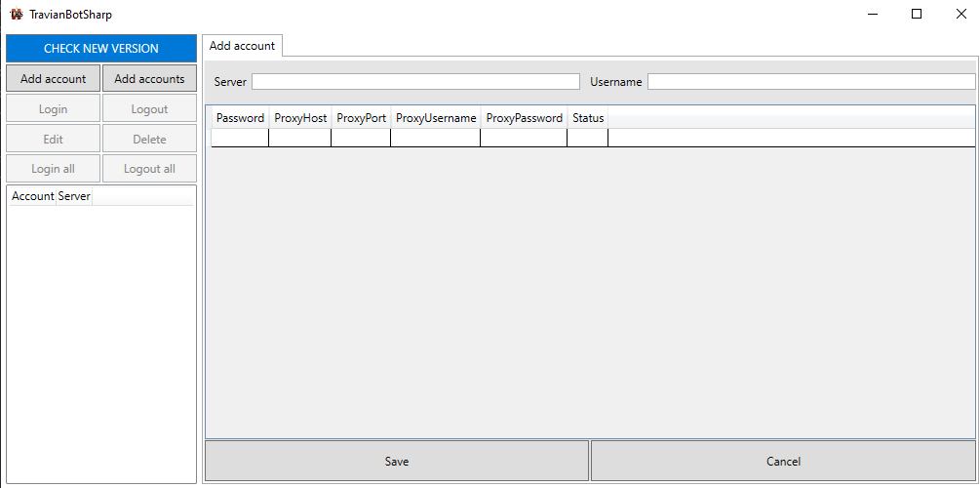Click the CHECK NEW VERSION button
Screen dimensions: 980x488
click(101, 48)
